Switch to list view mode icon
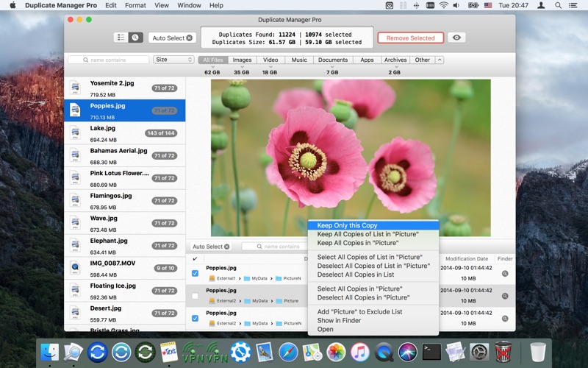The height and width of the screenshot is (368, 588). (x=121, y=38)
